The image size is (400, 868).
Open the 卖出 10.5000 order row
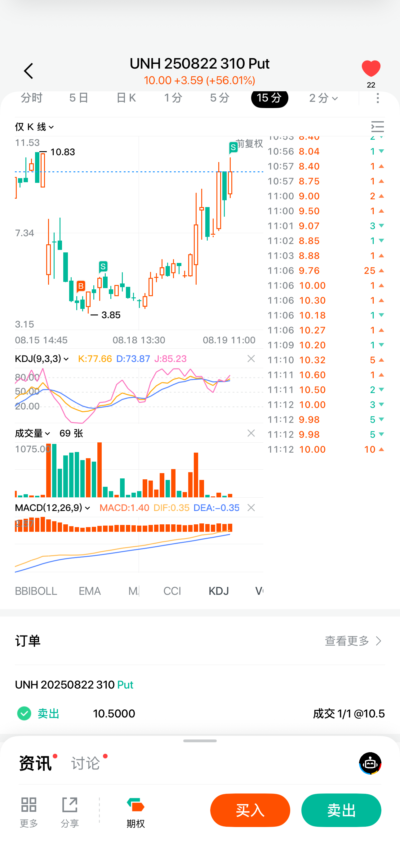coord(200,713)
